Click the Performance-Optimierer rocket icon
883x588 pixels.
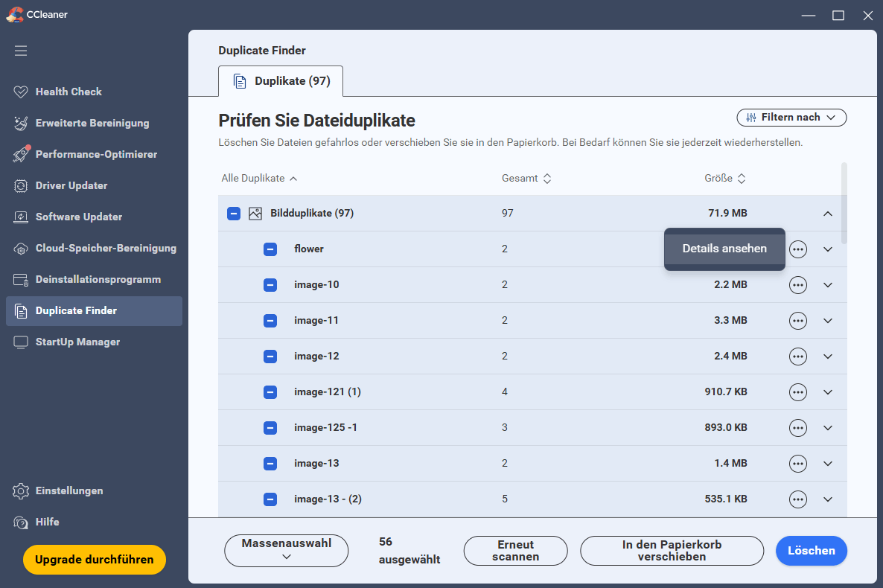[21, 154]
